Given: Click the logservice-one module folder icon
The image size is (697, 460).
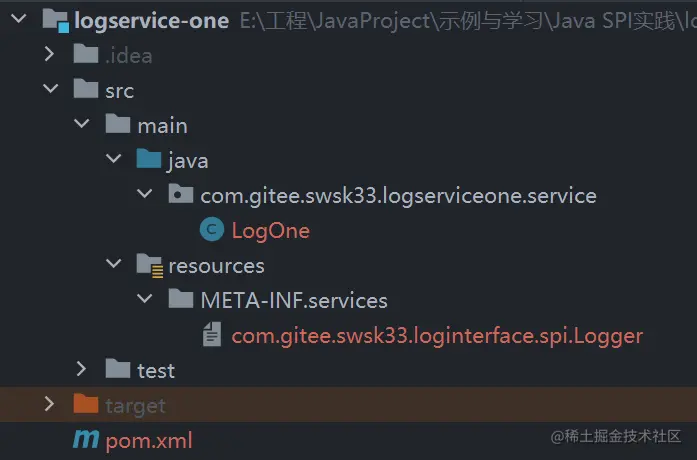Looking at the screenshot, I should point(54,21).
